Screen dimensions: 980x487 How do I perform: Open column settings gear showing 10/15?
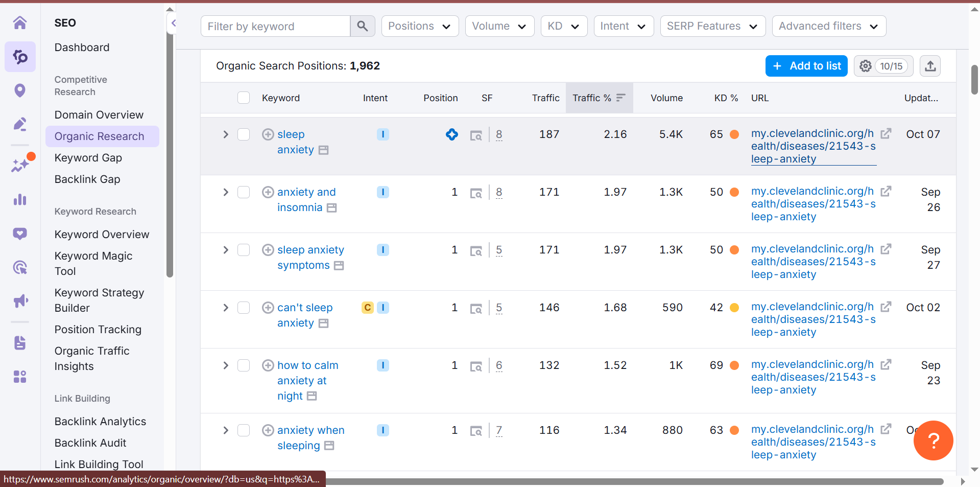(x=883, y=66)
